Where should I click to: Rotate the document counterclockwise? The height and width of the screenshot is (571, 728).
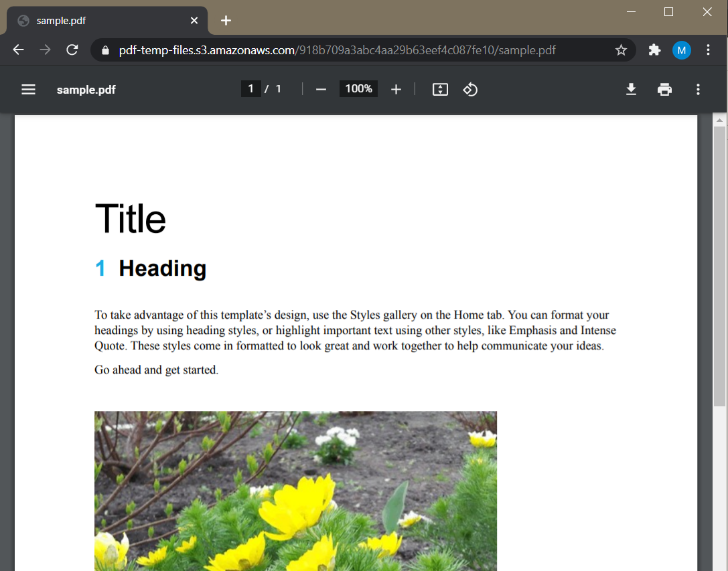click(x=470, y=89)
